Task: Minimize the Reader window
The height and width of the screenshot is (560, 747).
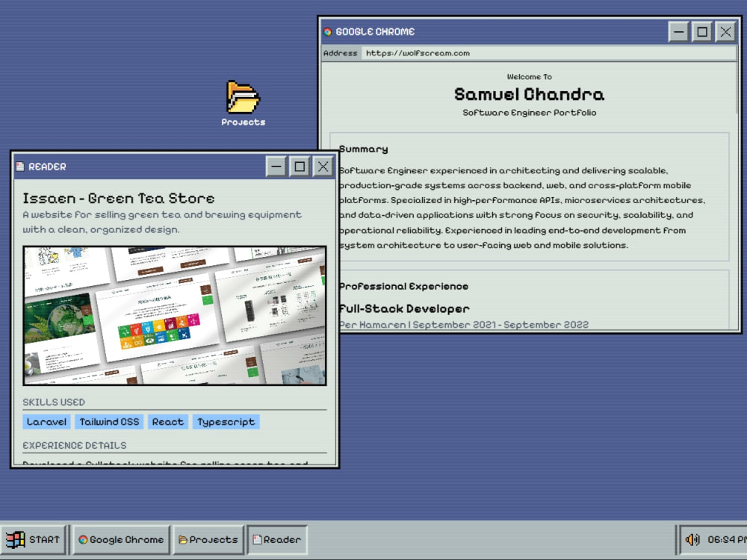Action: coord(276,167)
